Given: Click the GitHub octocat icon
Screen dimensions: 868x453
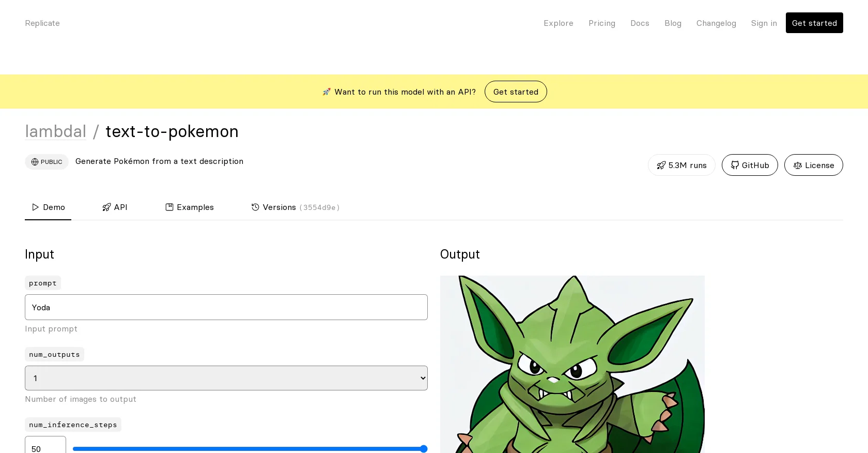Looking at the screenshot, I should pyautogui.click(x=735, y=165).
